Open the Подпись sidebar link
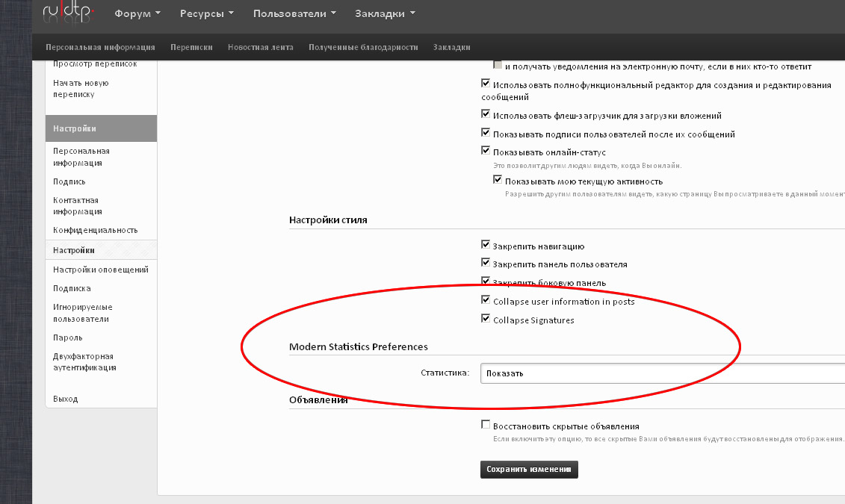Viewport: 845px width, 504px height. [69, 181]
